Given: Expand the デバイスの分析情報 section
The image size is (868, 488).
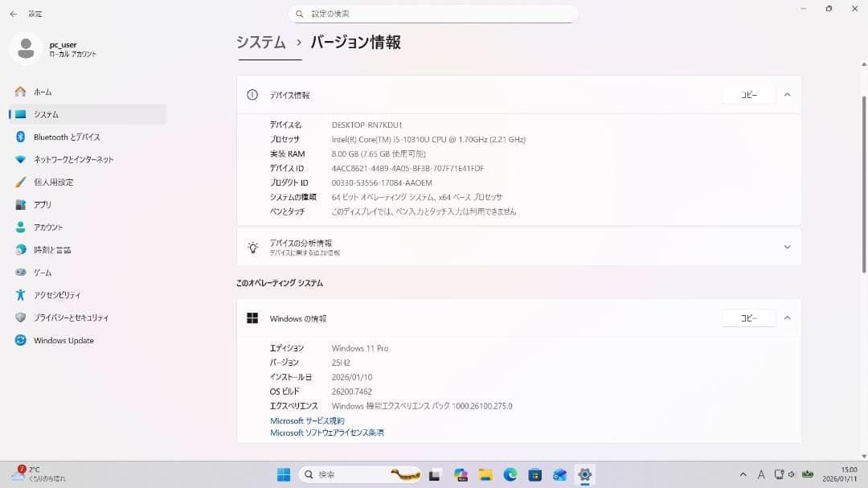Looking at the screenshot, I should pyautogui.click(x=787, y=247).
